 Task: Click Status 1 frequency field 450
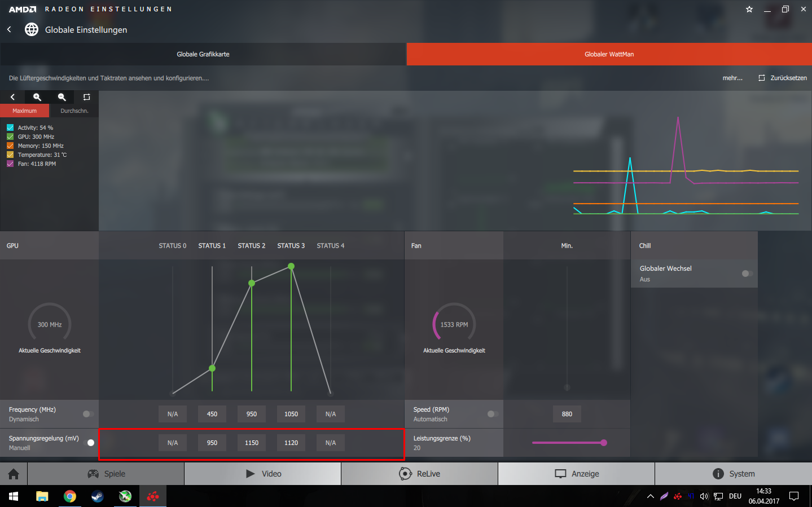click(212, 414)
